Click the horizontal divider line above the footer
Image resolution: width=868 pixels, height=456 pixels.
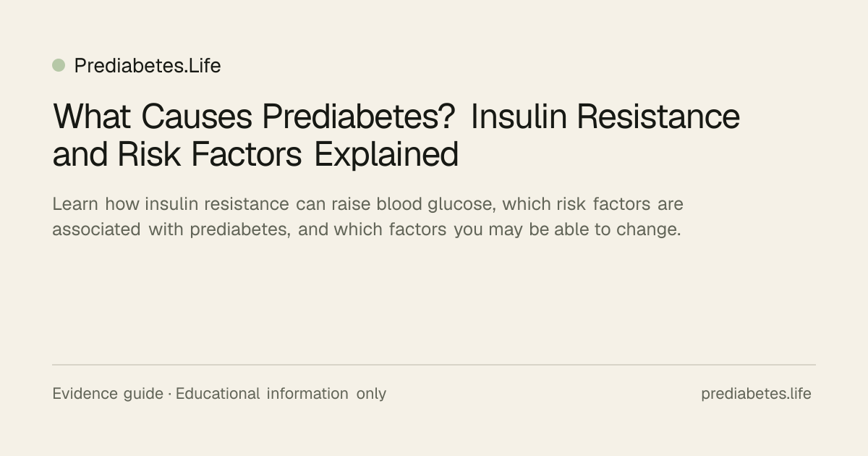[434, 365]
